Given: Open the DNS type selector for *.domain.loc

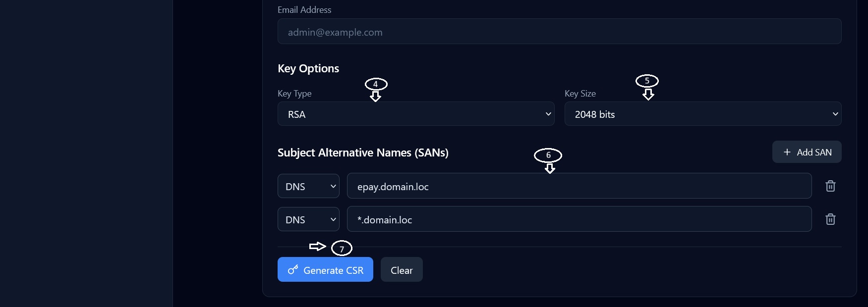Looking at the screenshot, I should click(x=308, y=219).
